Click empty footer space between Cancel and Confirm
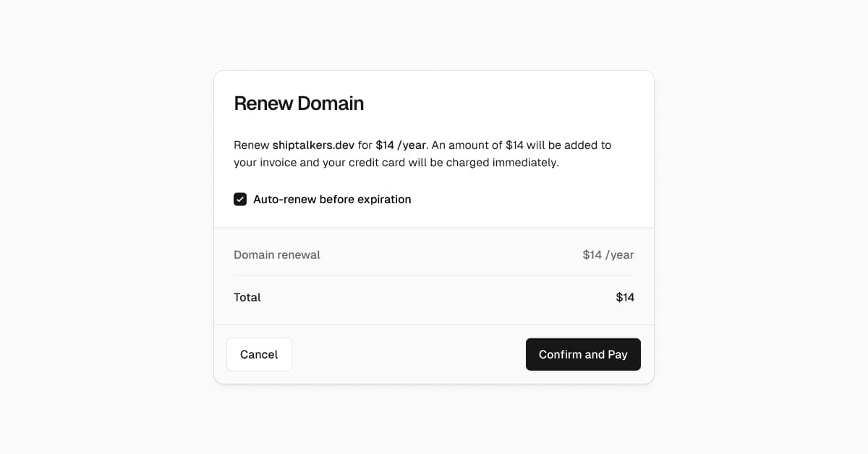The width and height of the screenshot is (868, 454). [x=409, y=354]
